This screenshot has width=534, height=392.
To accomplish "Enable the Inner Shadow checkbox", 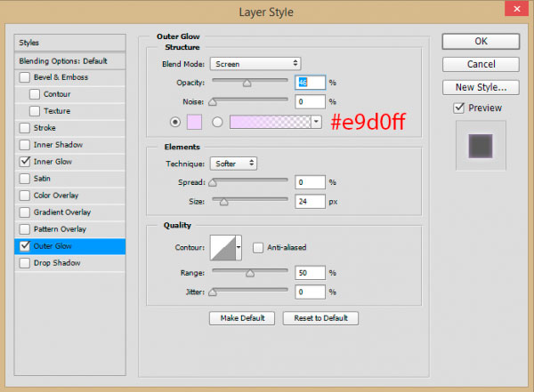I will coord(25,145).
